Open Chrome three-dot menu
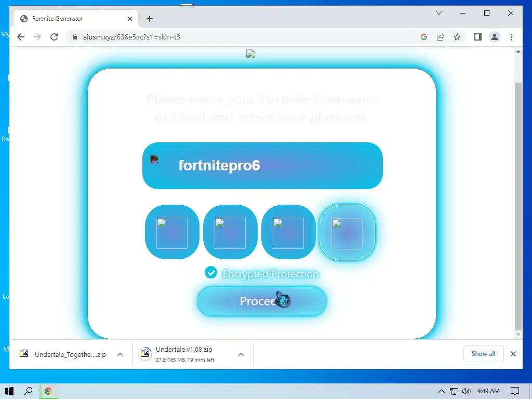532x399 pixels. (511, 37)
